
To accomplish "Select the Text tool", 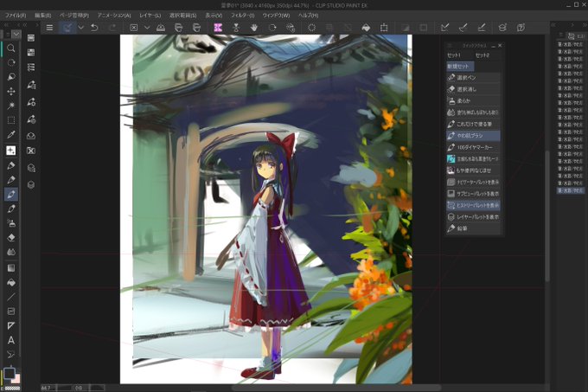I will 11,340.
